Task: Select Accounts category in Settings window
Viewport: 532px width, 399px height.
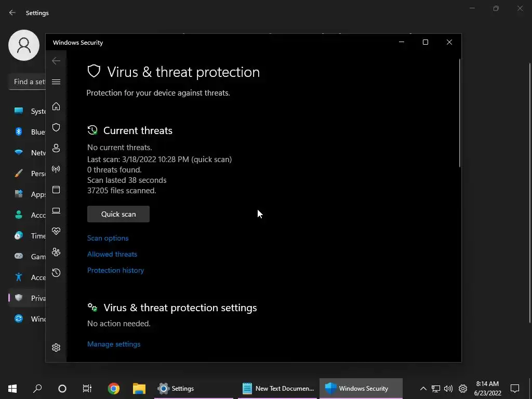Action: (x=27, y=215)
